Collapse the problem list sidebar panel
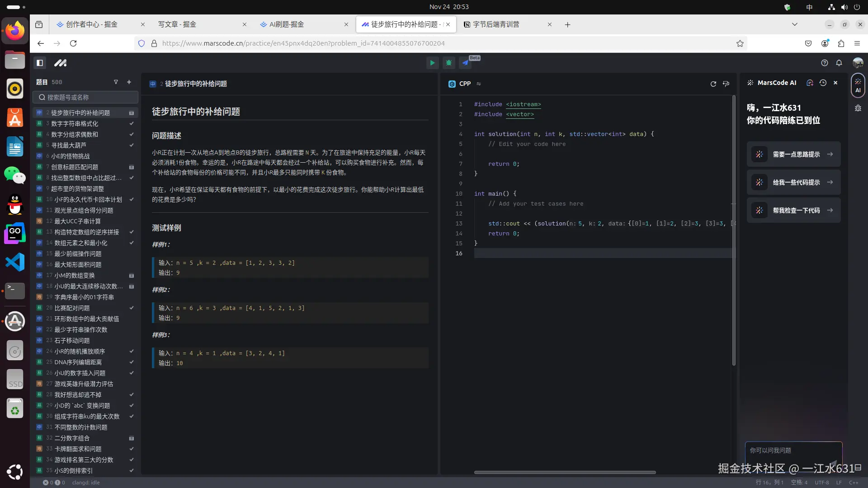868x488 pixels. (40, 63)
